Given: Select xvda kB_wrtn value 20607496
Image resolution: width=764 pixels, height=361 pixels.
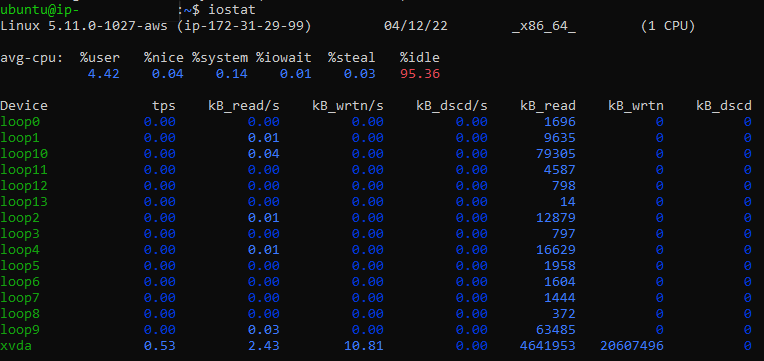Looking at the screenshot, I should click(x=631, y=346).
